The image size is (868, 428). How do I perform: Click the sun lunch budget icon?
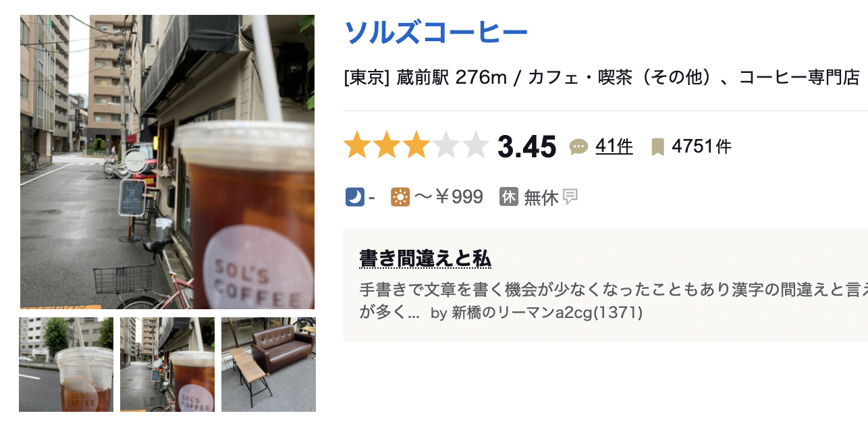[x=400, y=197]
